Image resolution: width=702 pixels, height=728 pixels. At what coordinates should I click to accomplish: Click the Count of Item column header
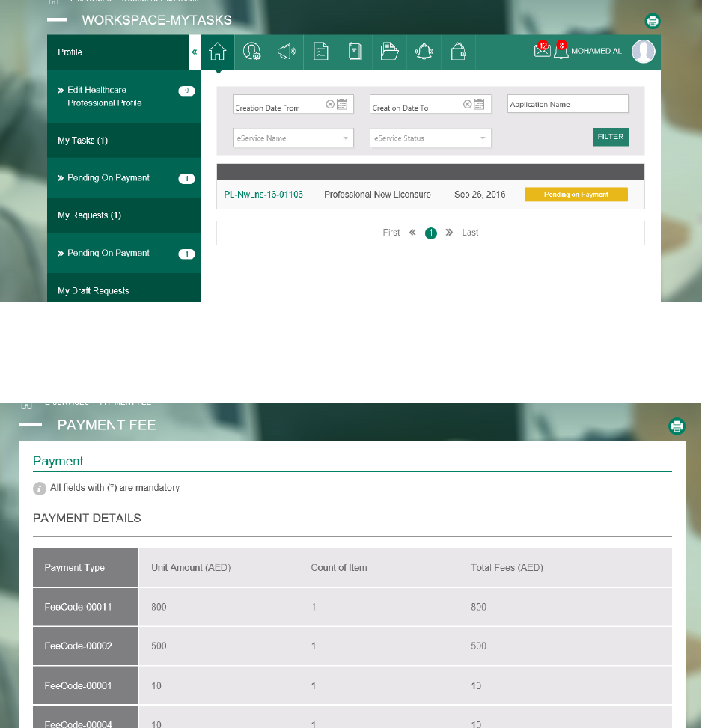(x=339, y=567)
